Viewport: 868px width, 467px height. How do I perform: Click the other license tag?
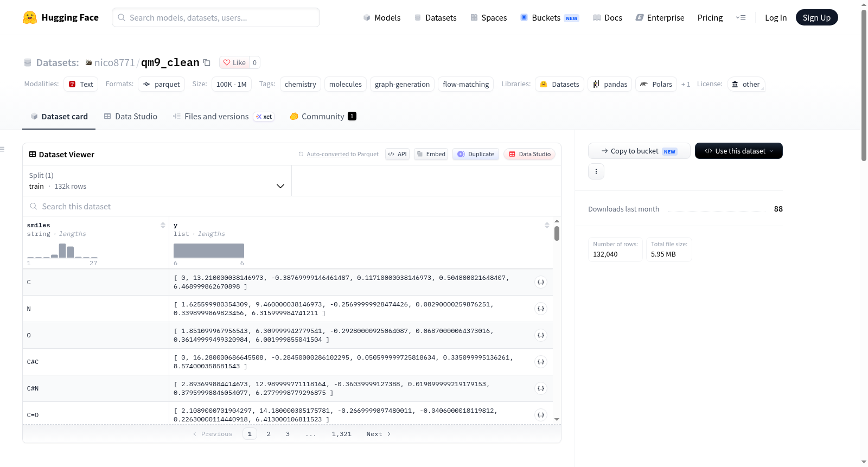pyautogui.click(x=746, y=84)
